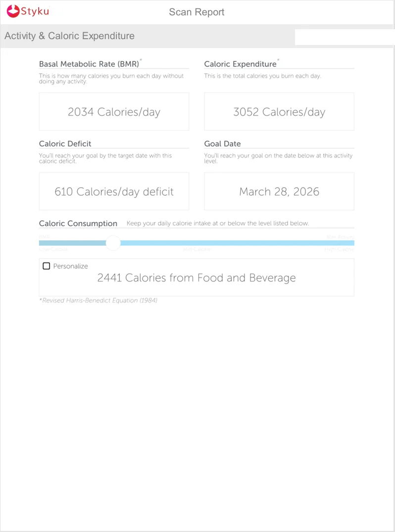
Task: Click the 610 Calories/day deficit box
Action: [x=114, y=191]
